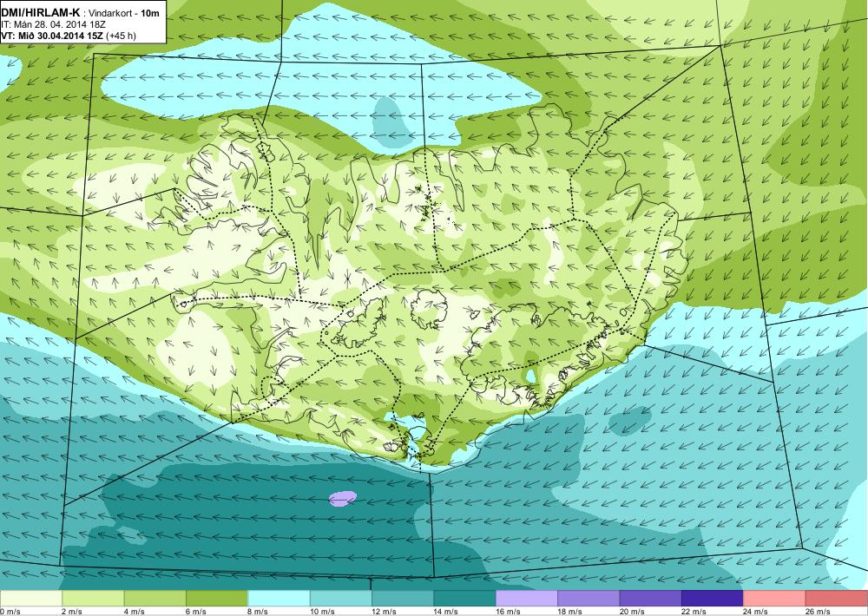
Task: Click the dark green swatch between 6 and 8 m/s
Action: tap(217, 599)
